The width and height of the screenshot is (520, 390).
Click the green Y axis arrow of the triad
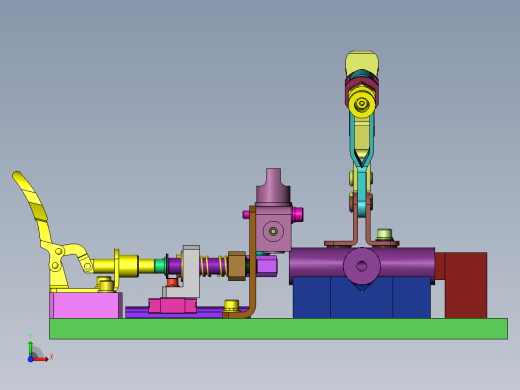click(x=30, y=348)
